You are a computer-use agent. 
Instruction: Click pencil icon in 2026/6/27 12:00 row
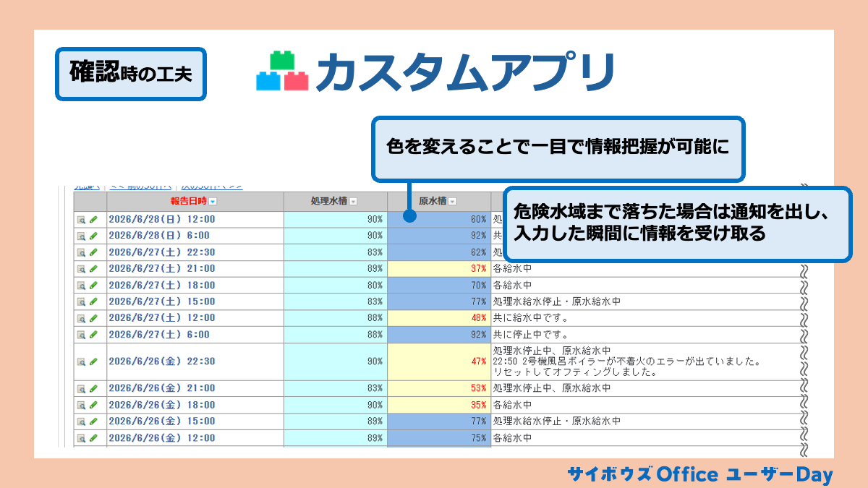tap(93, 319)
